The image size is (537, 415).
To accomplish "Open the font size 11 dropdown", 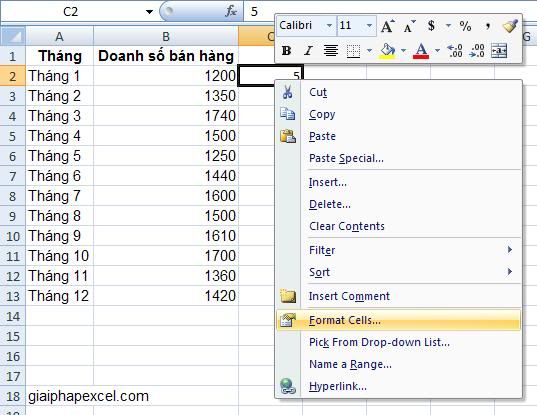I will (369, 26).
